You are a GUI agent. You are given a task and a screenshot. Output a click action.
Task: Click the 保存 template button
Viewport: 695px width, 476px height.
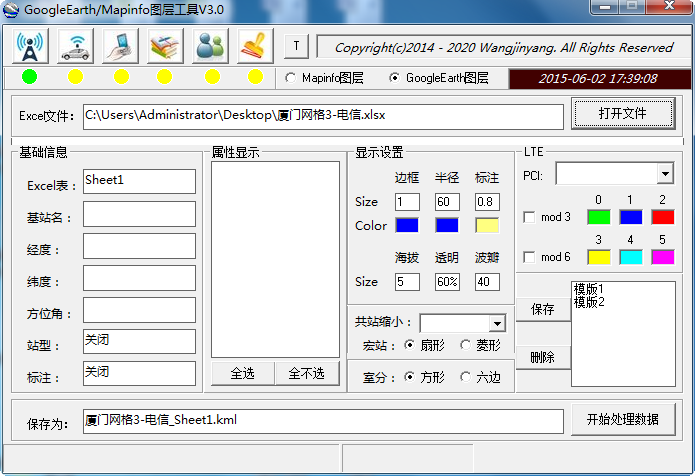(543, 309)
